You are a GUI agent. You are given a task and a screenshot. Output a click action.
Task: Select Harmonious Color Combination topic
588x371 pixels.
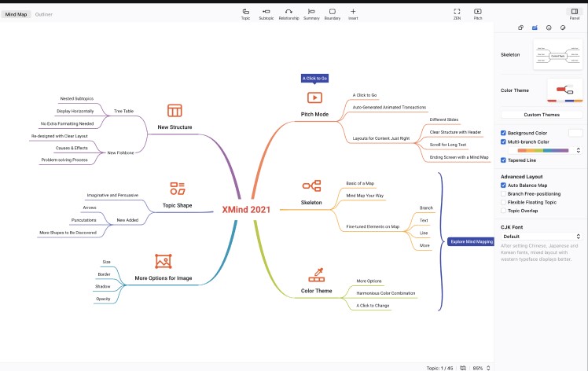tap(386, 293)
